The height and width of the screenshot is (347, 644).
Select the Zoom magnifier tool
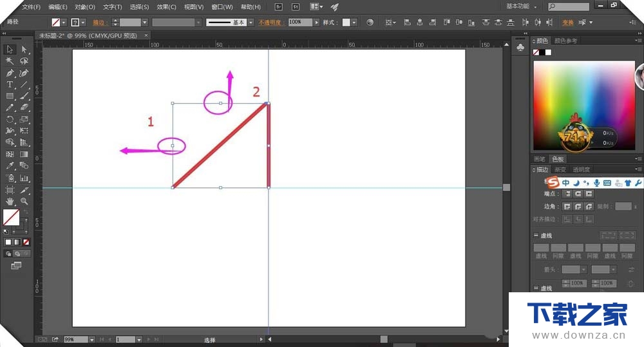pos(24,202)
